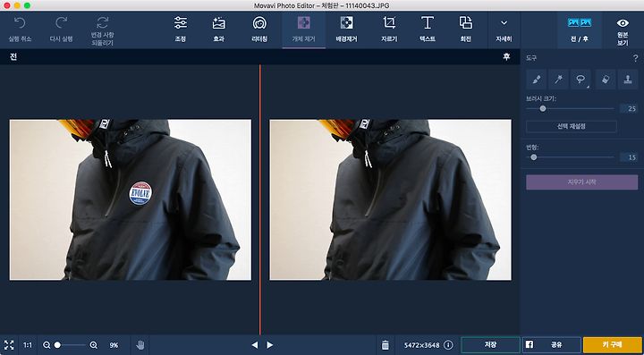Viewport: 644px width, 355px height.
Task: Click the zoom in magnifier icon
Action: tap(94, 345)
